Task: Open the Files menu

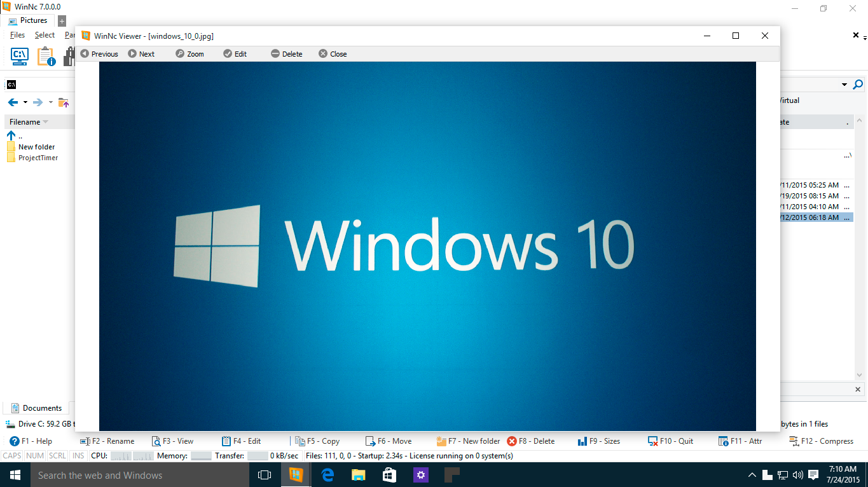Action: 17,35
